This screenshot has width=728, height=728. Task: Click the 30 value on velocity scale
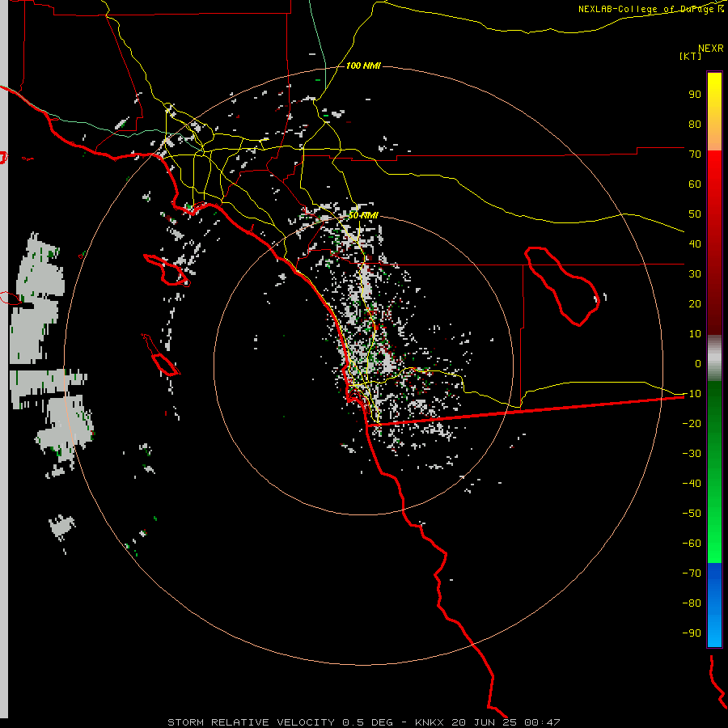point(695,274)
